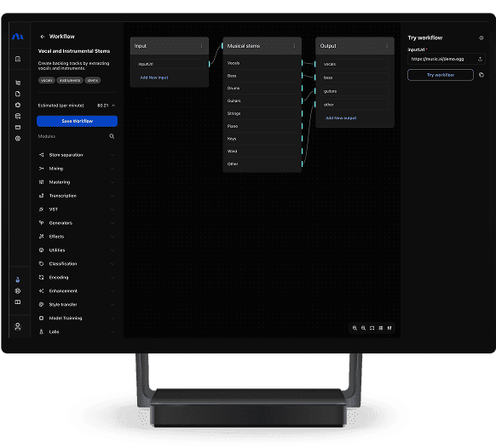This screenshot has height=448, width=496.
Task: Collapse the Estimated per minute cost
Action: (x=113, y=106)
